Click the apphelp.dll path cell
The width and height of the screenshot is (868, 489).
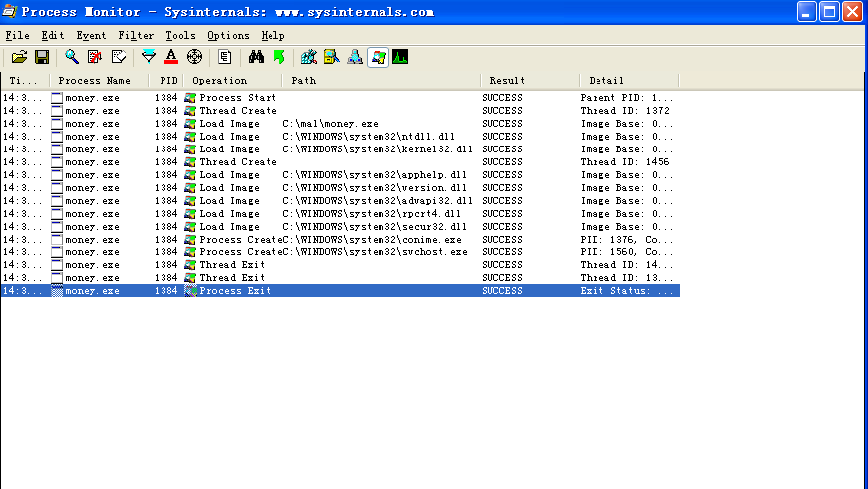pos(375,175)
